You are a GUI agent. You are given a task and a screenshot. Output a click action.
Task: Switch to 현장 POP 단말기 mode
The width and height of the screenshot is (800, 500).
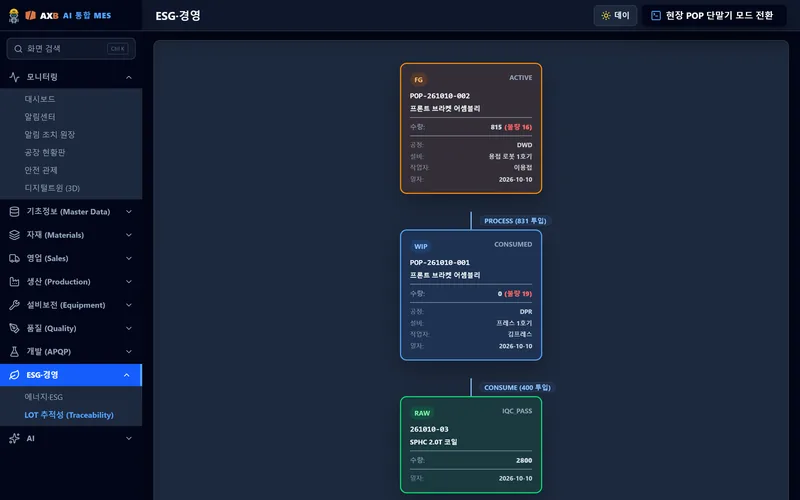pyautogui.click(x=713, y=15)
